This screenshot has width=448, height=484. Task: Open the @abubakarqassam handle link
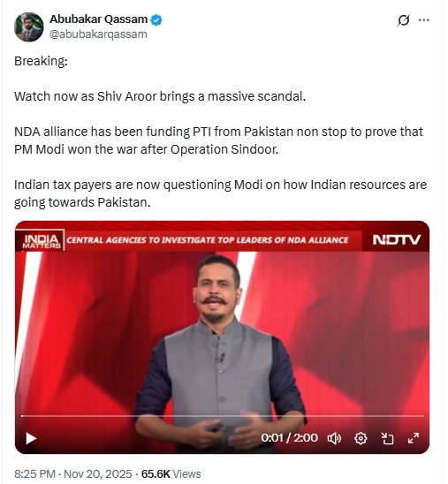point(98,34)
